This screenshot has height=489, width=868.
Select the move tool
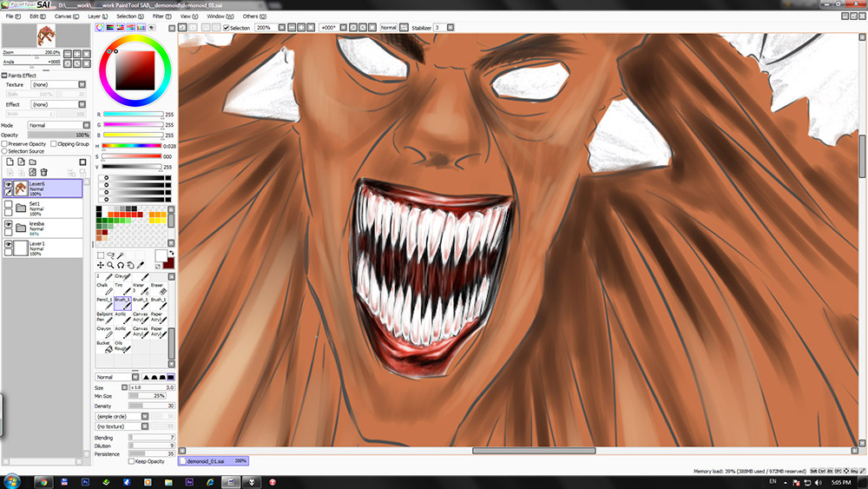click(100, 265)
